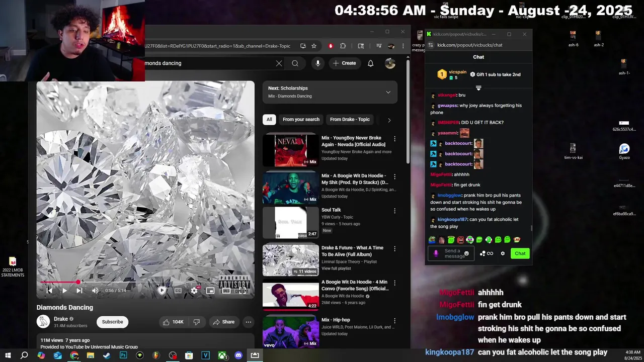Share the Diamonds Dancing video
Screen dimensions: 644x362
223,322
